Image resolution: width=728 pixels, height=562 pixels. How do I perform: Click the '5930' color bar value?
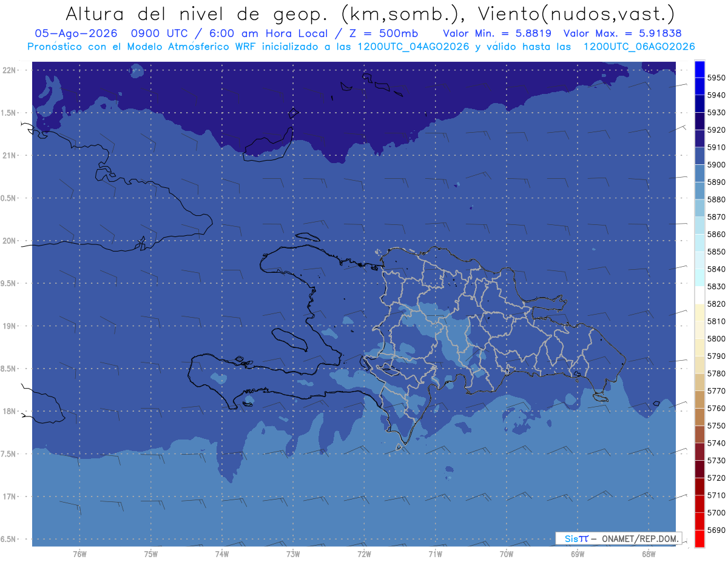tap(716, 113)
